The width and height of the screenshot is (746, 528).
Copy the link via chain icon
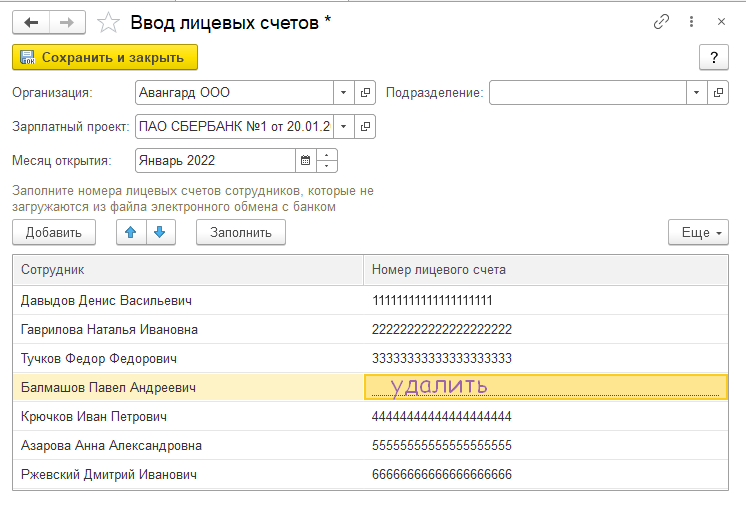click(661, 21)
